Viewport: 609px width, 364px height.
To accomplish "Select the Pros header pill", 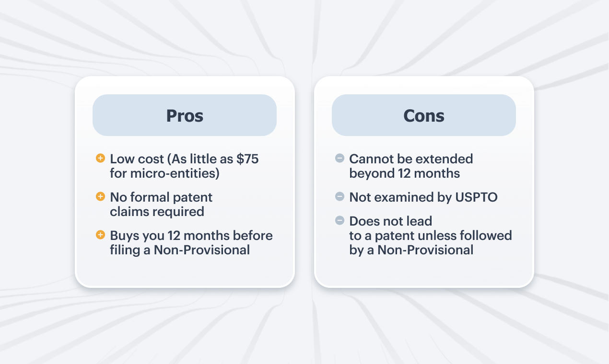I will click(x=185, y=115).
